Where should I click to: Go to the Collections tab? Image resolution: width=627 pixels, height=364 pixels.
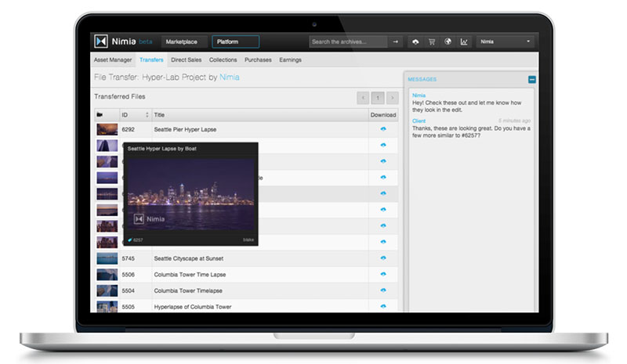pos(223,60)
